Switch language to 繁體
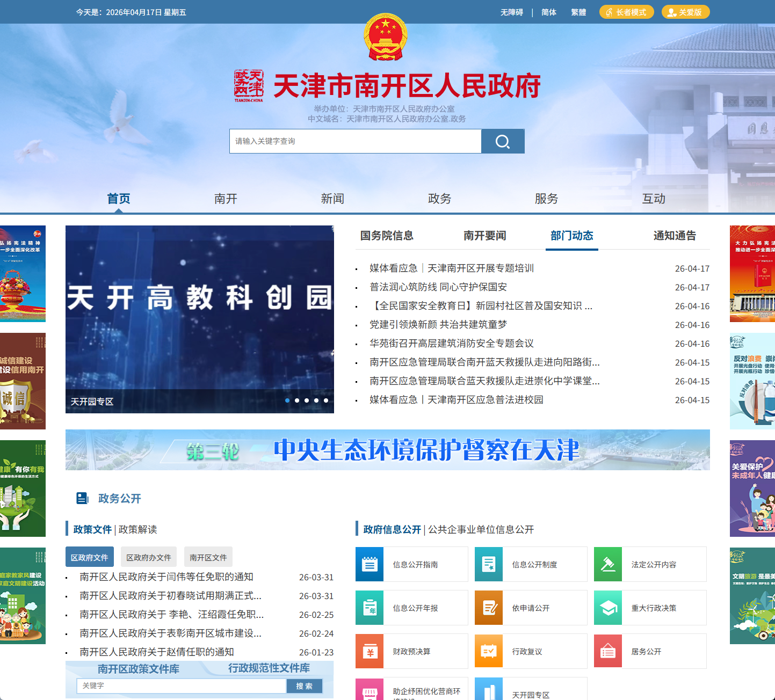 (578, 12)
